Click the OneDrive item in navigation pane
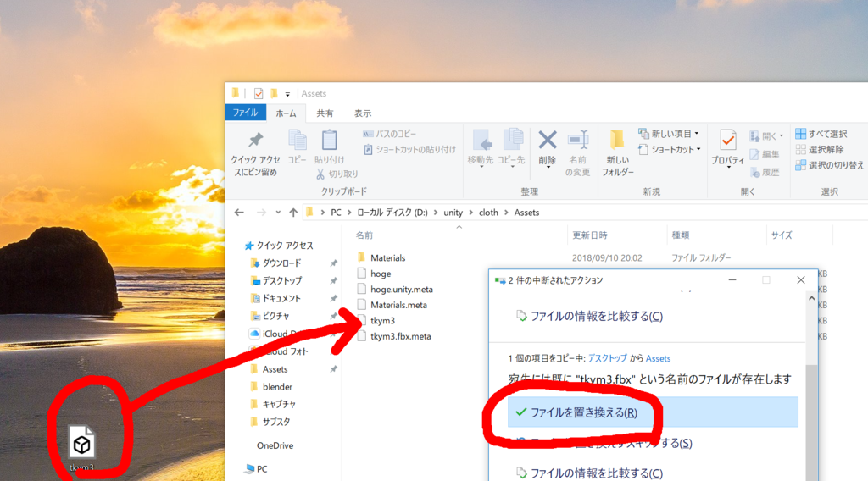Screen dimensions: 868x481 pos(275,445)
